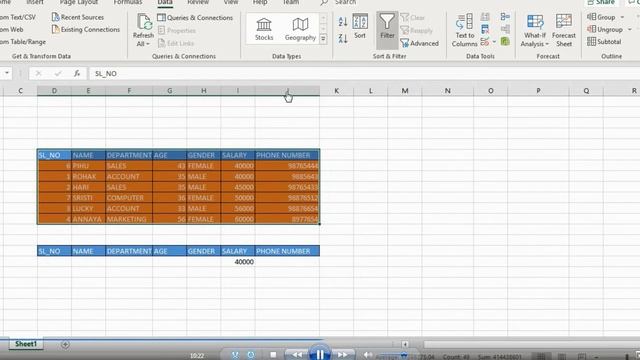This screenshot has width=640, height=360.
Task: Open the Review tab
Action: (198, 2)
